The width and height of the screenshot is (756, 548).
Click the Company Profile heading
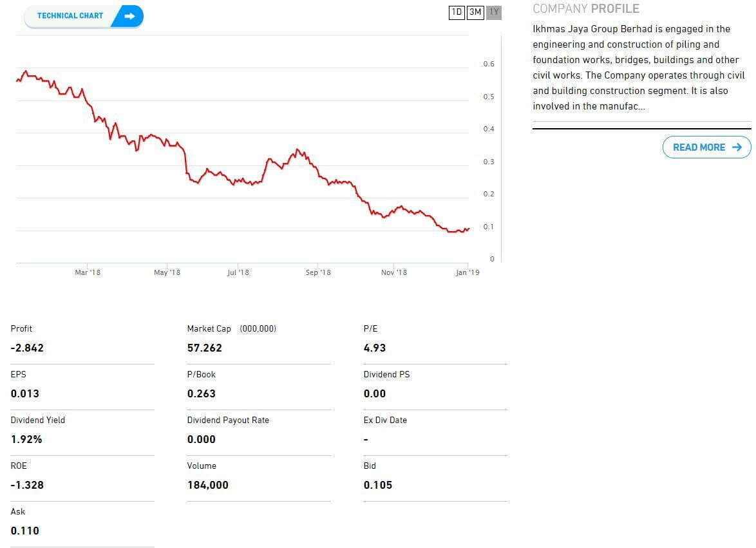[x=586, y=9]
